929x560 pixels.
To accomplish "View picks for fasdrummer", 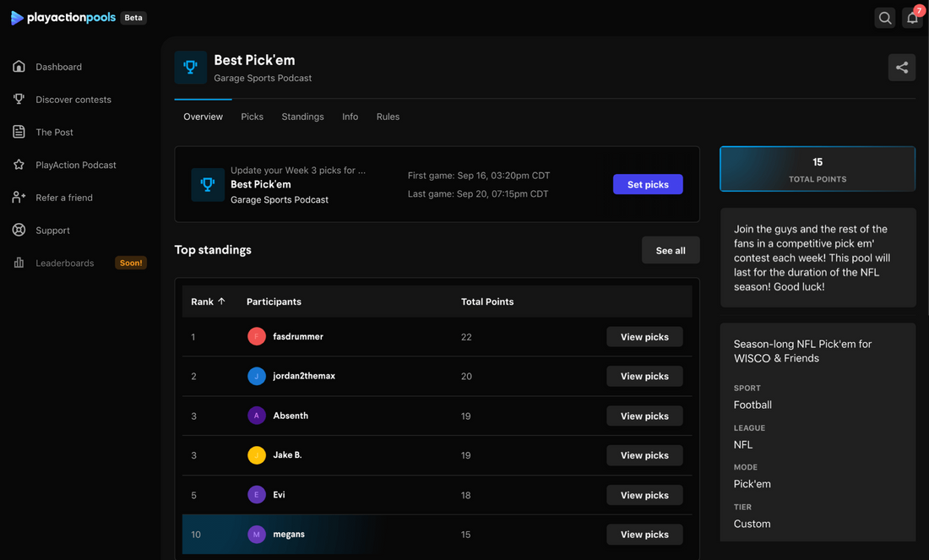I will tap(644, 337).
